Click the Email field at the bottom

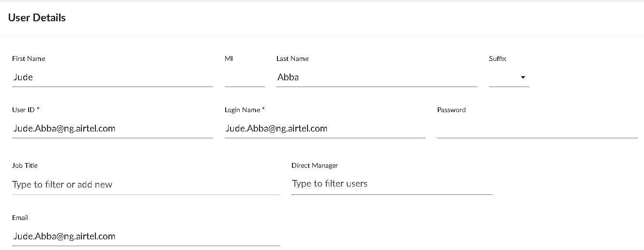(146, 236)
